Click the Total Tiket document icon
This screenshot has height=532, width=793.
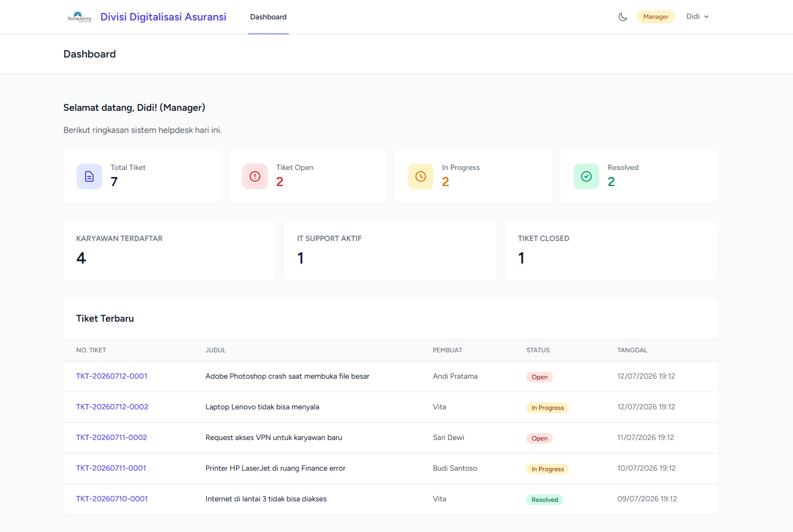(x=89, y=176)
